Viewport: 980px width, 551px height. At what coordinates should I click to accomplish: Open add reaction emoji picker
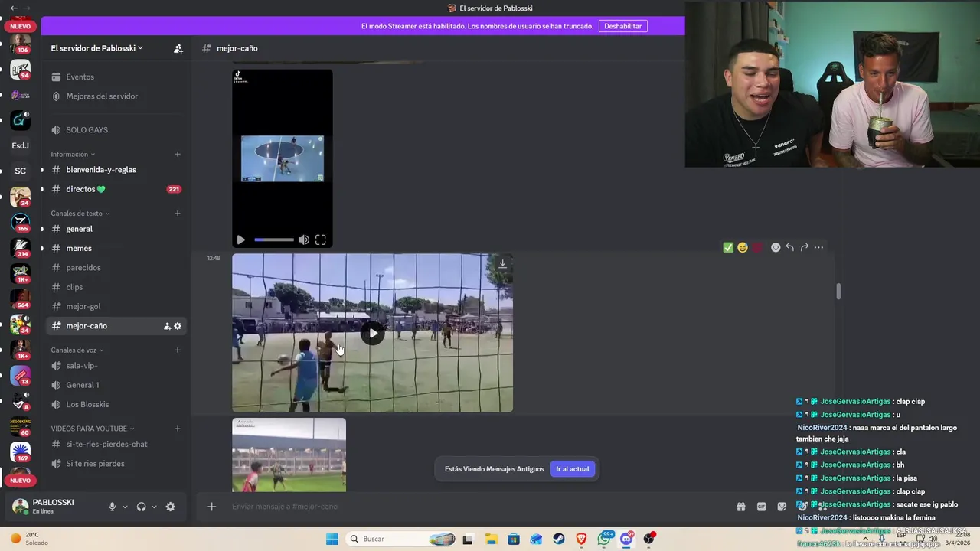point(776,247)
